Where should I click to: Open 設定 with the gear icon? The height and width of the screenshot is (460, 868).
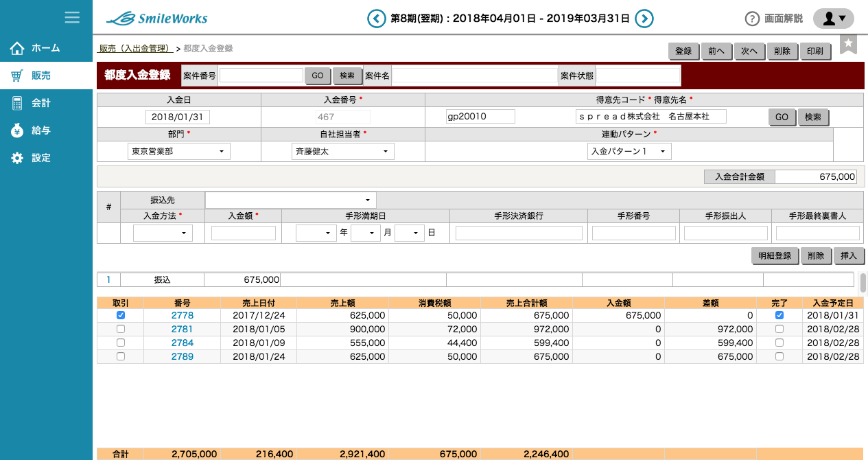pos(40,158)
